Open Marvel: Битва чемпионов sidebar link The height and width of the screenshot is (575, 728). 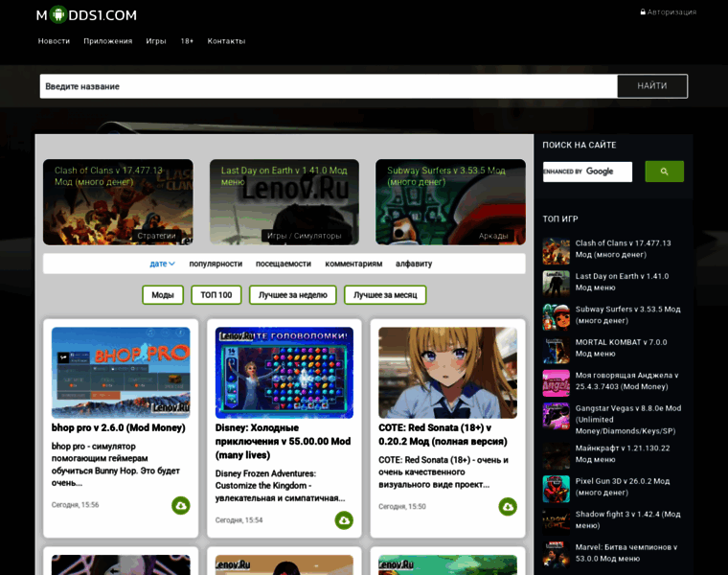pos(626,553)
